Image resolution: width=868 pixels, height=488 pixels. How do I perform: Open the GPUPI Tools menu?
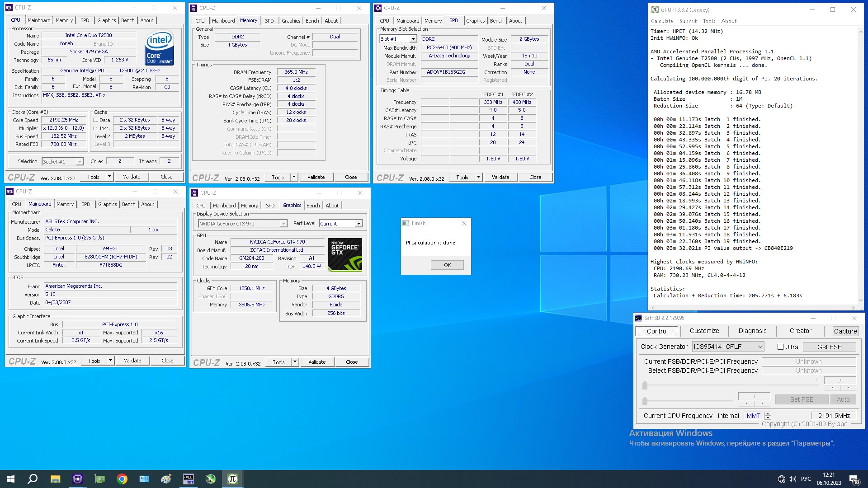pos(709,21)
